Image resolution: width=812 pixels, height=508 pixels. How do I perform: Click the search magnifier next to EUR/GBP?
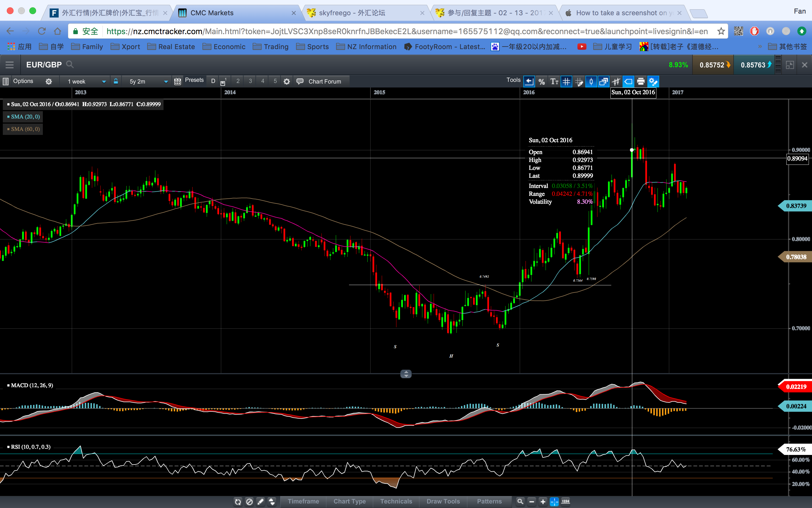point(70,64)
